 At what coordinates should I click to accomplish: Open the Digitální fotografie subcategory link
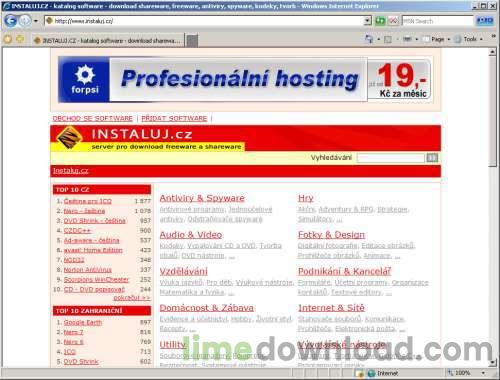click(x=328, y=246)
